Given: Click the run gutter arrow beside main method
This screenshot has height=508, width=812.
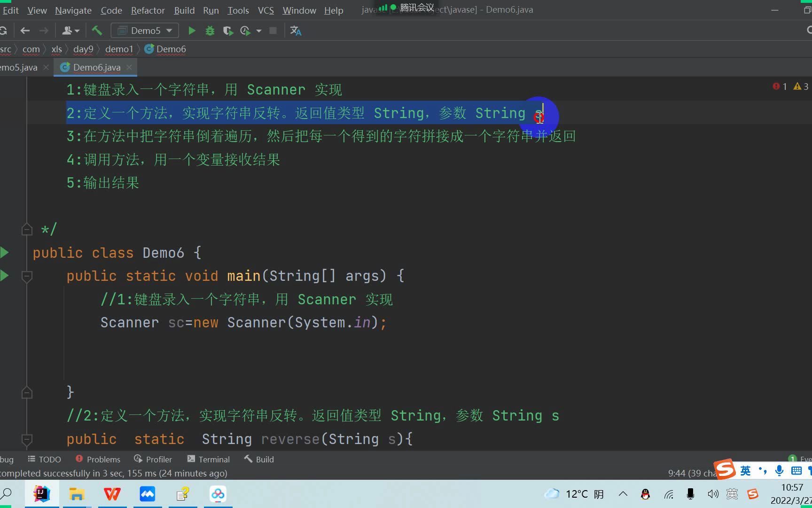Looking at the screenshot, I should [x=5, y=276].
